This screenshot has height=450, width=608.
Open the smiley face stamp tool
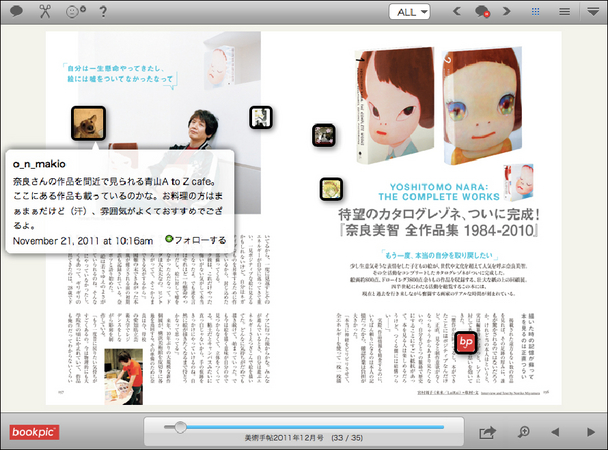coord(76,12)
